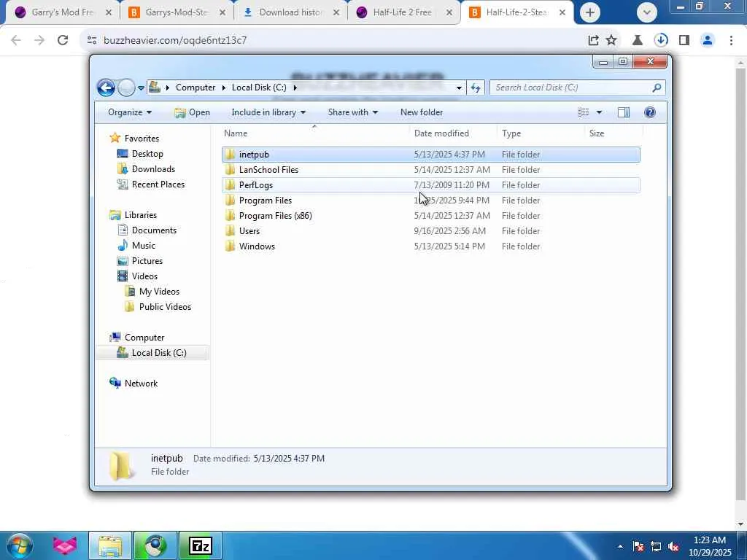
Task: Refresh the Local Disk (C:) view
Action: point(476,87)
